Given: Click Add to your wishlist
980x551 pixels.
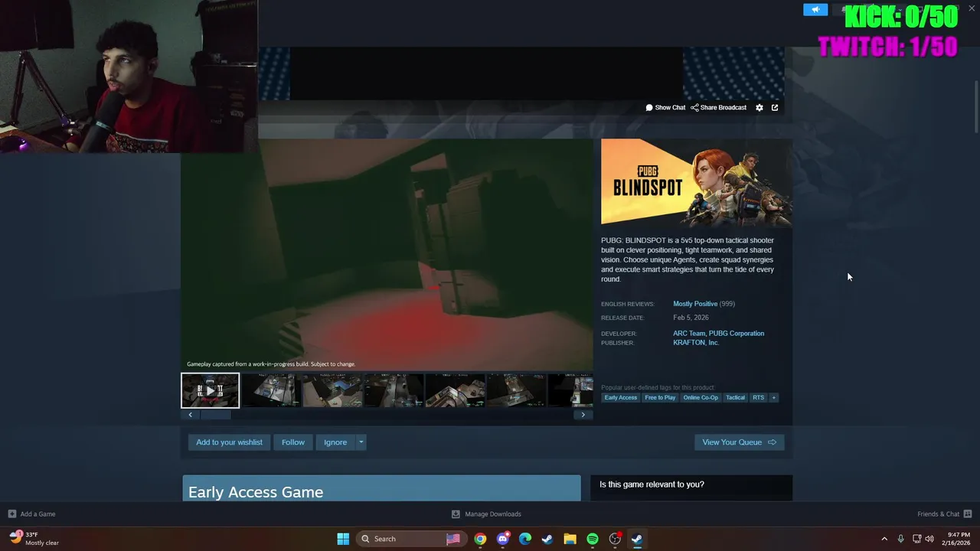Looking at the screenshot, I should click(229, 442).
